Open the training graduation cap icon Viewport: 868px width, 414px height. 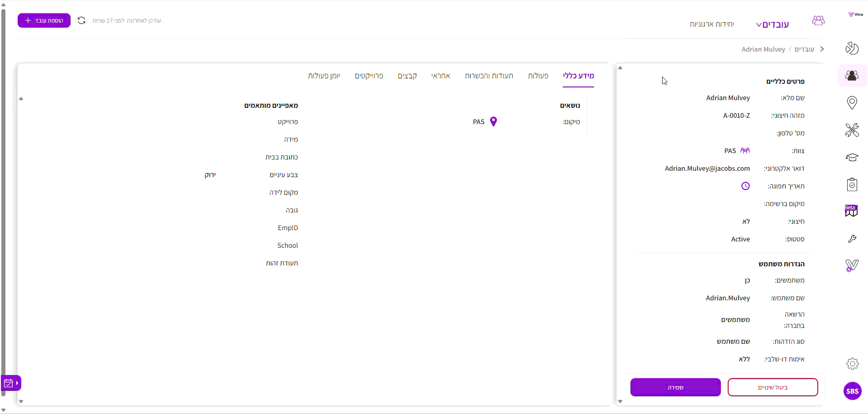tap(852, 157)
